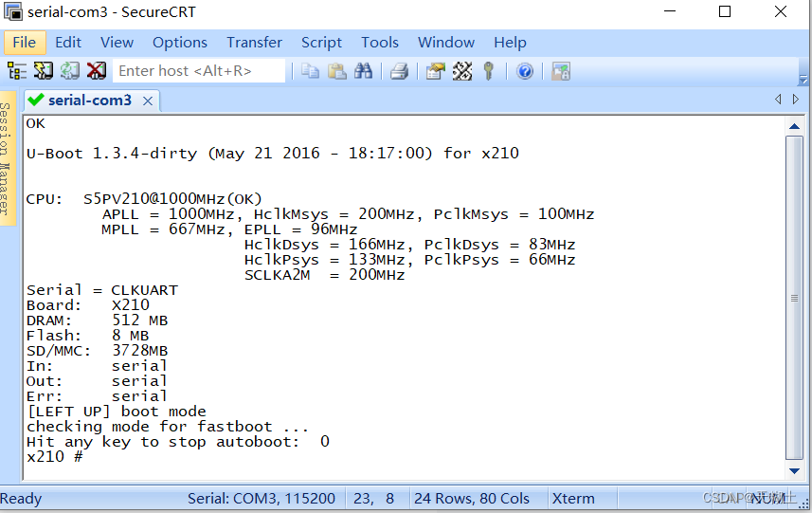The height and width of the screenshot is (513, 812).
Task: Click the Public Key key icon
Action: click(x=488, y=71)
